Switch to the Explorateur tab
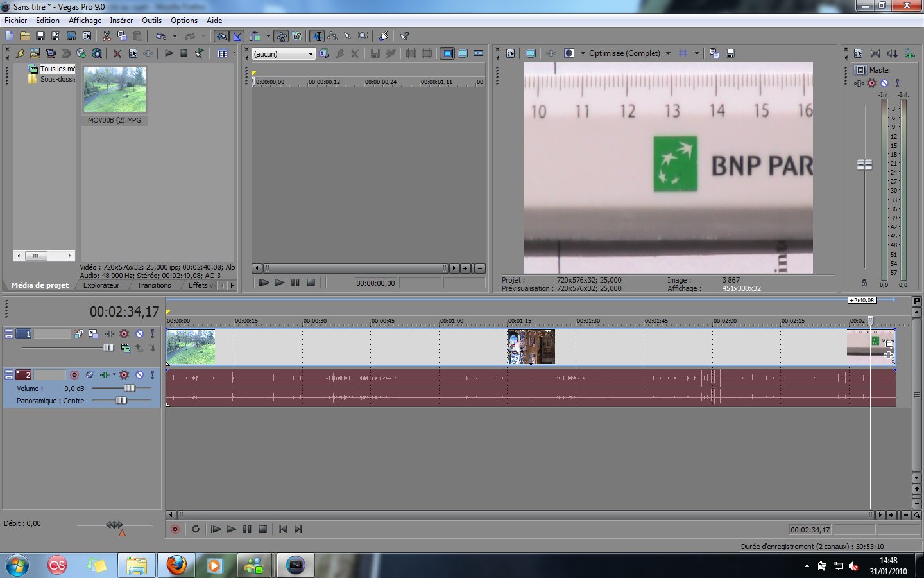 [x=101, y=285]
